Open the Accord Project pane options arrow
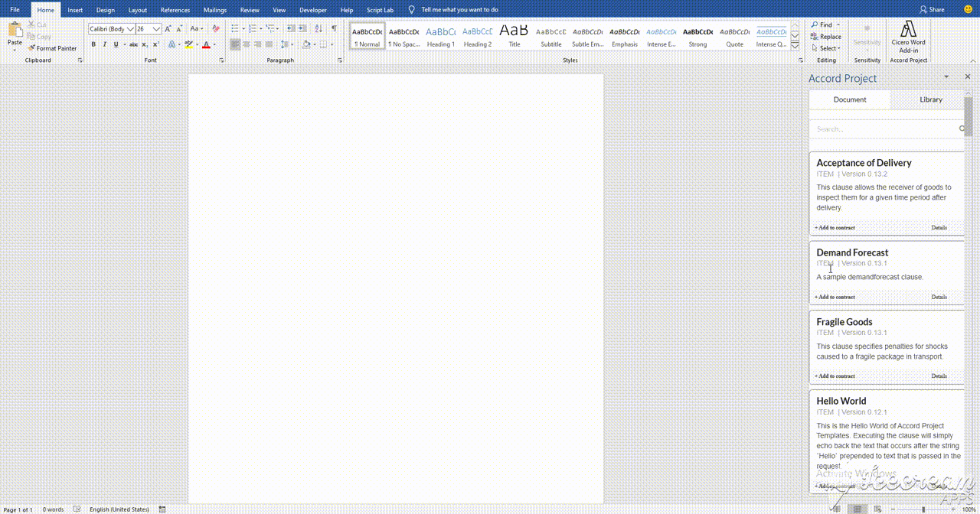 946,77
